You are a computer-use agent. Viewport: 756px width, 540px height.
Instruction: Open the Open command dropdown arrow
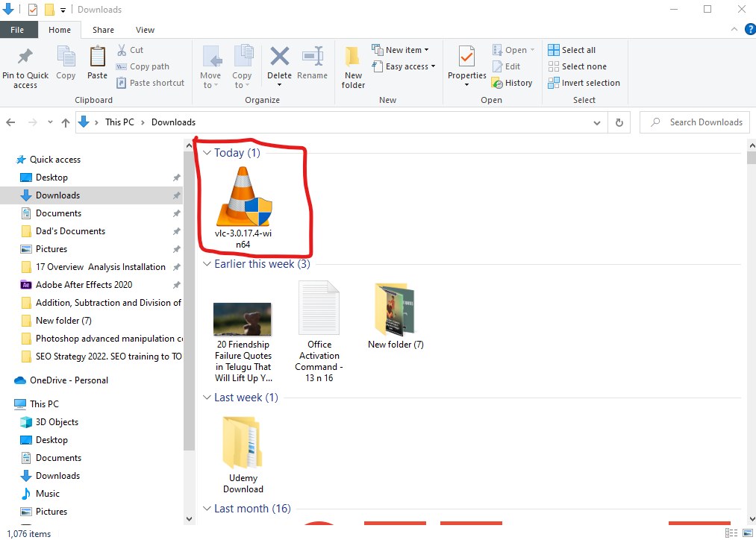[533, 50]
